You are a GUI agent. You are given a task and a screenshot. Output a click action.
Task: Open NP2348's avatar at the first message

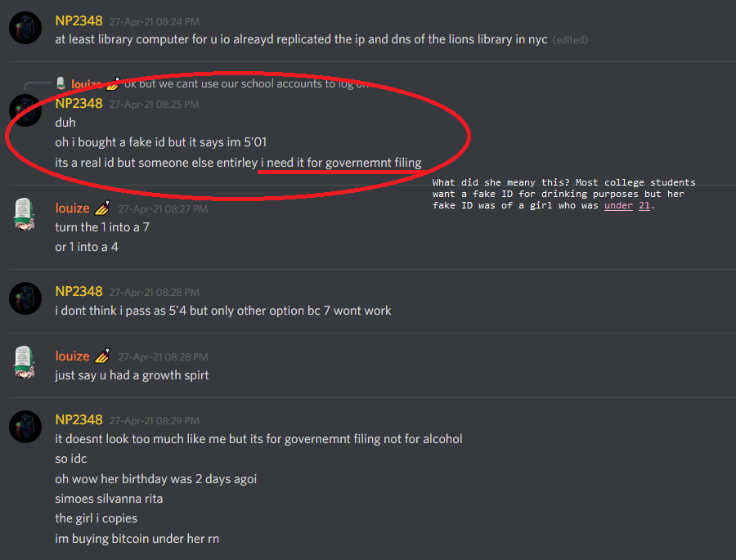(x=25, y=28)
